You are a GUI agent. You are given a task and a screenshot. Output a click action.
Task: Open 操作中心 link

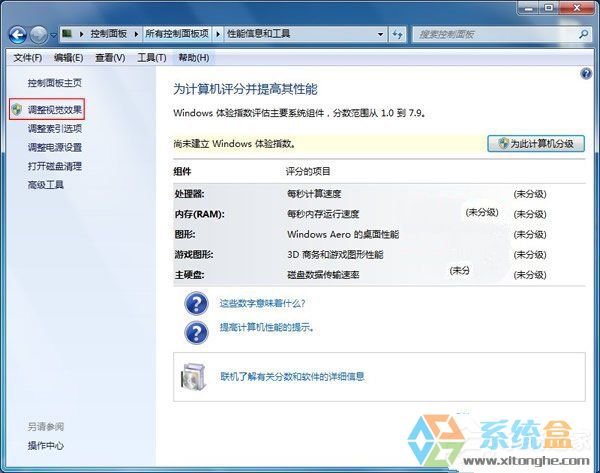[x=46, y=445]
